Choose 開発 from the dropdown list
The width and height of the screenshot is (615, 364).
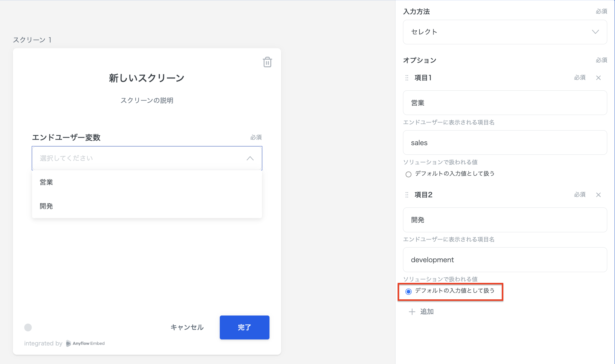click(x=46, y=206)
